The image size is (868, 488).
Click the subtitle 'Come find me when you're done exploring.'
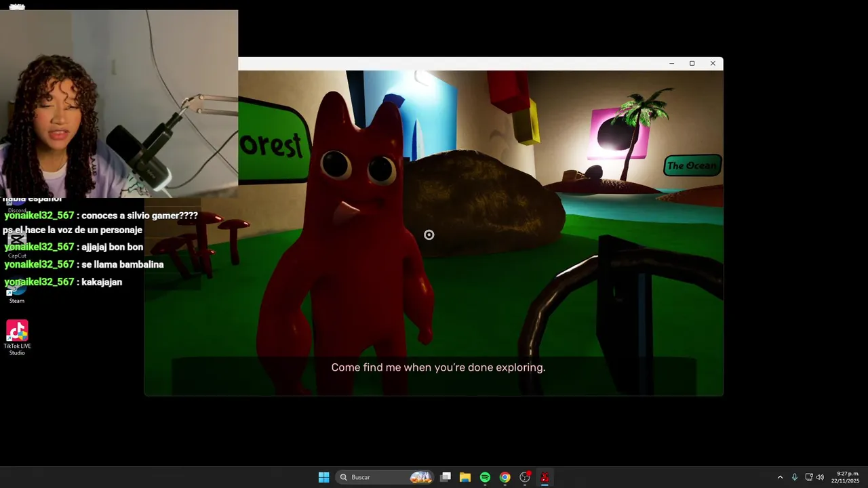click(x=438, y=367)
